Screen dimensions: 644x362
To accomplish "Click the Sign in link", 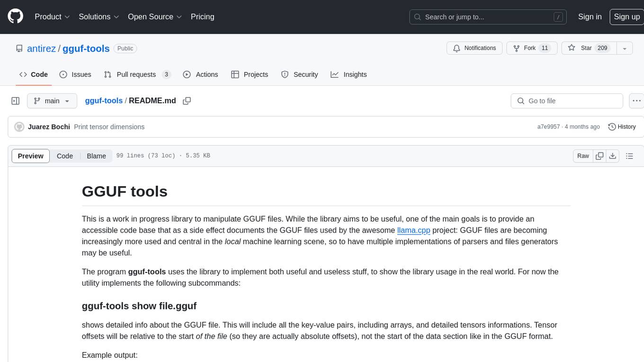I will [590, 17].
